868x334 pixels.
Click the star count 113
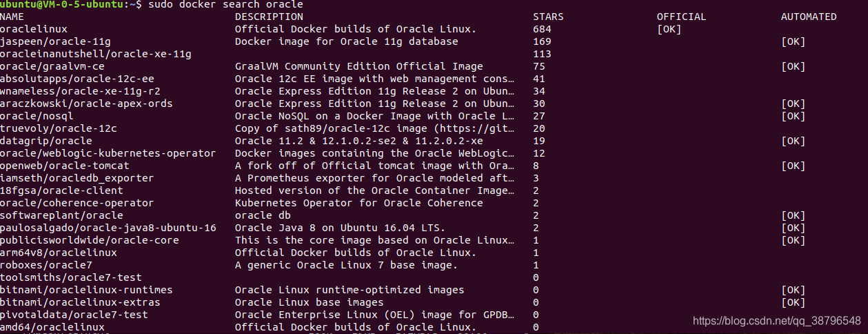click(542, 54)
